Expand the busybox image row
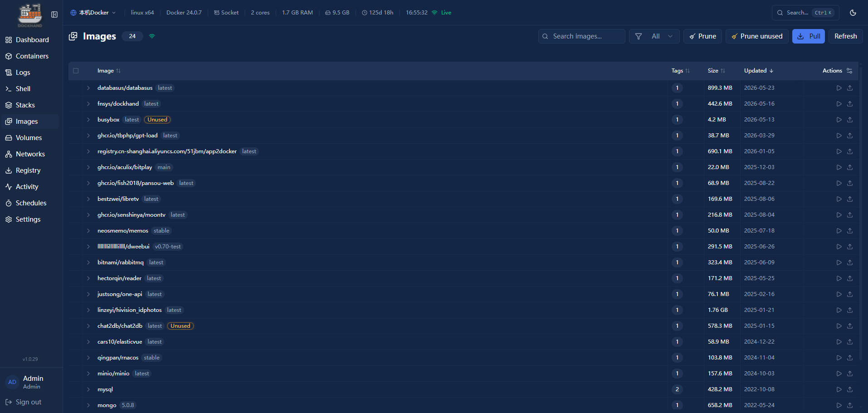 [88, 120]
